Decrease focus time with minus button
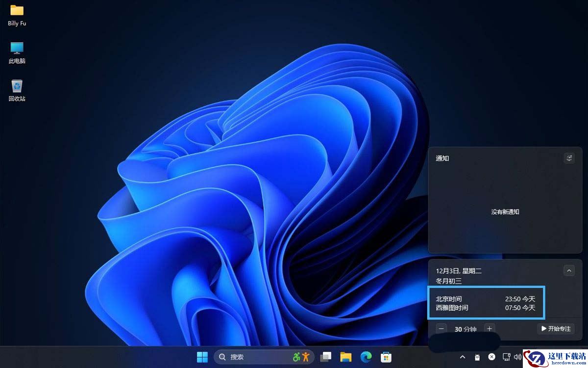Image resolution: width=588 pixels, height=368 pixels. tap(442, 329)
